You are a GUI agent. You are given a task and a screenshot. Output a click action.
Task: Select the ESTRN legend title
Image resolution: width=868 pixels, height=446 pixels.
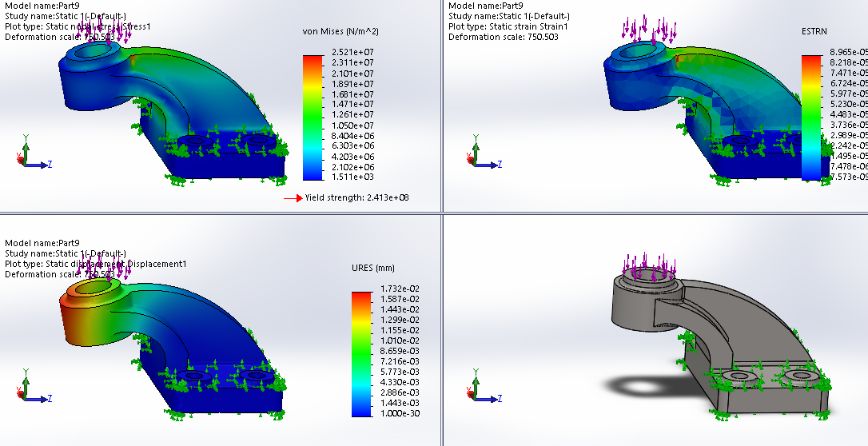point(814,31)
